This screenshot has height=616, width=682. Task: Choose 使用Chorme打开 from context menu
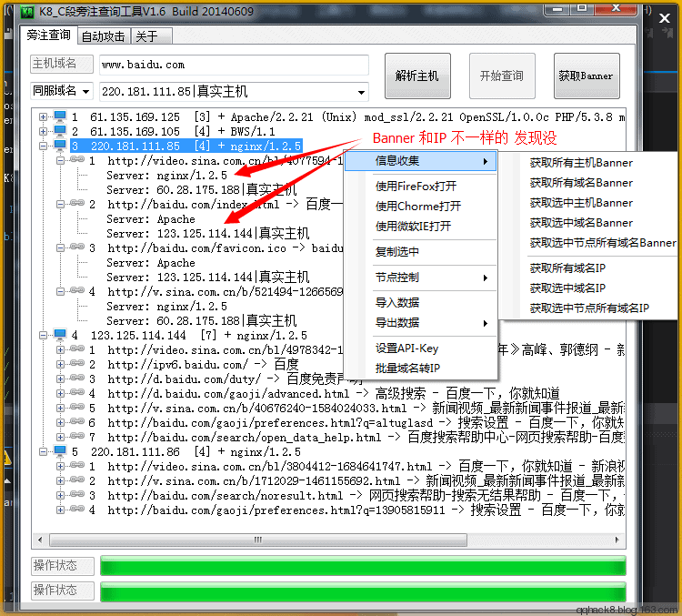[418, 206]
